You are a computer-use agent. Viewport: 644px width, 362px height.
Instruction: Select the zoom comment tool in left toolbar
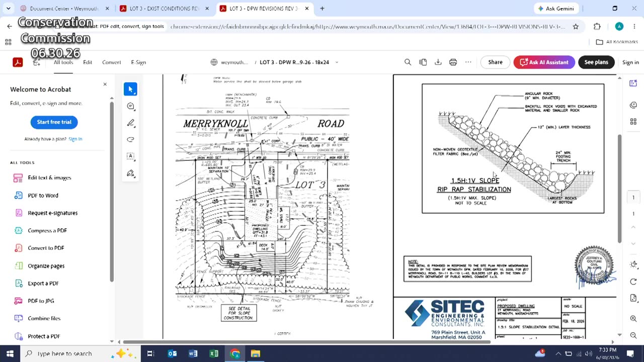tap(130, 106)
